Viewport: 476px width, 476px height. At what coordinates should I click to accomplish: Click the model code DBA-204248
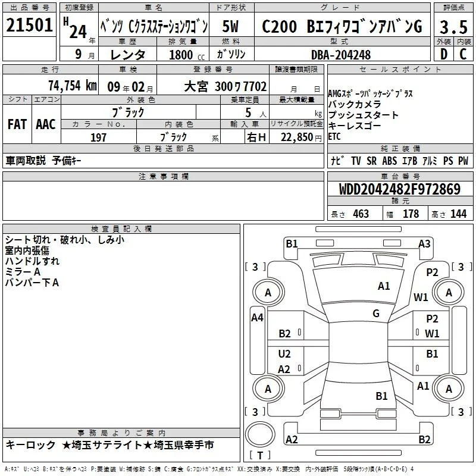click(341, 55)
